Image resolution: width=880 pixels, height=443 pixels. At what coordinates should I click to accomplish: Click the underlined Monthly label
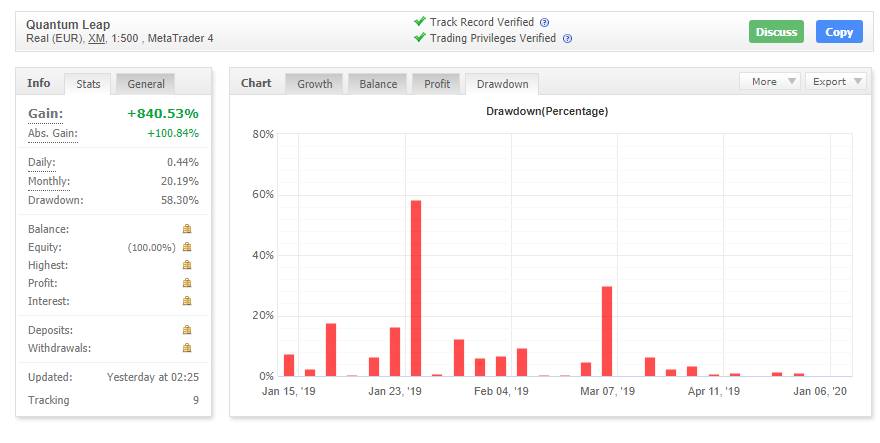point(49,181)
